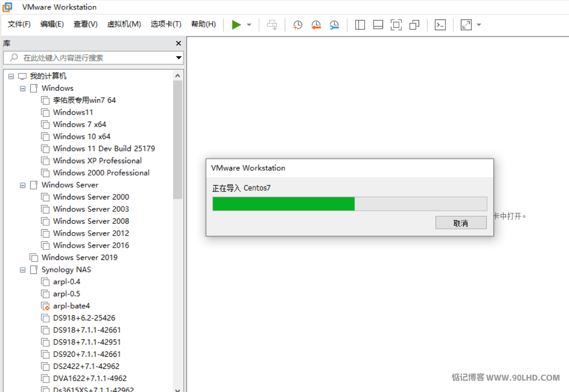This screenshot has height=392, width=569.
Task: Select the DS918+7.1.1-42951 virtual machine
Action: (x=87, y=342)
